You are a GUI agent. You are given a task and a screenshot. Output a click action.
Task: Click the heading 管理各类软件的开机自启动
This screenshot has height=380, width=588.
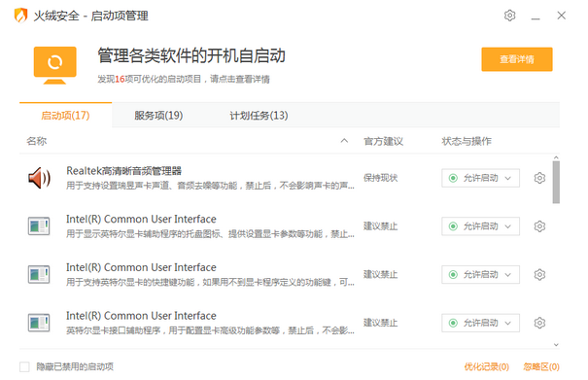tap(191, 56)
